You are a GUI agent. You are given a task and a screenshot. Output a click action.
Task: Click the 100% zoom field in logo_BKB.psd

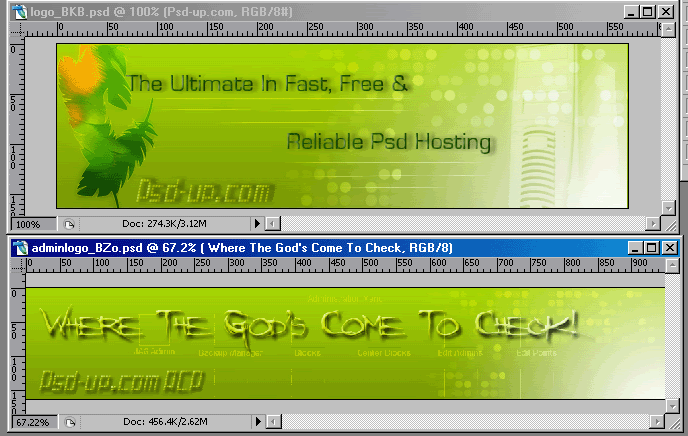33,225
